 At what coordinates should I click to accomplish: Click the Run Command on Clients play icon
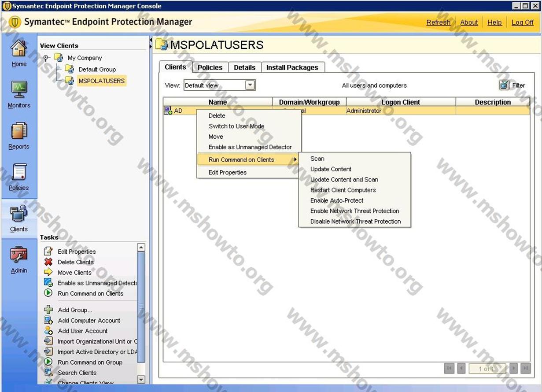tap(48, 293)
